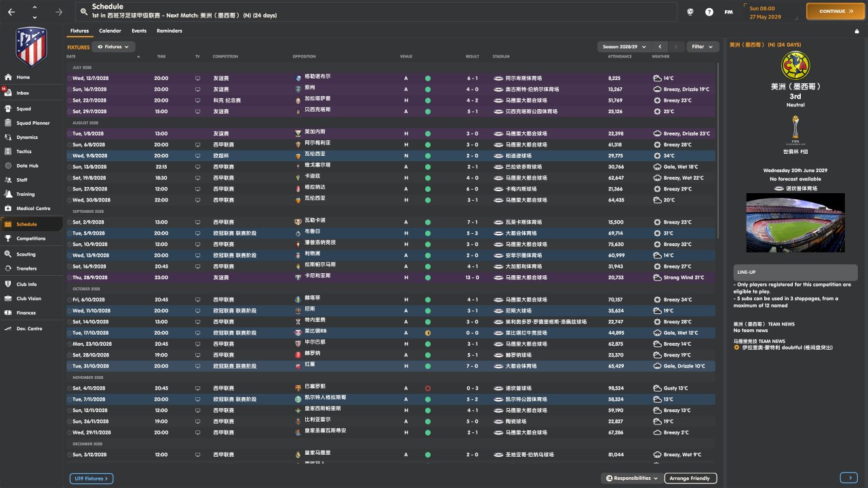Open the Responsibilities dropdown
Viewport: 868px width, 488px height.
(x=631, y=479)
